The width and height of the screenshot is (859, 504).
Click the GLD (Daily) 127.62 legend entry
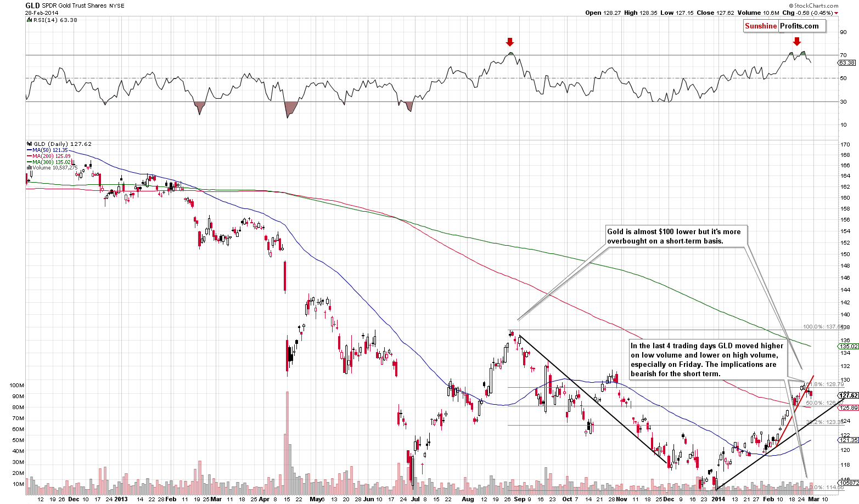[63, 144]
